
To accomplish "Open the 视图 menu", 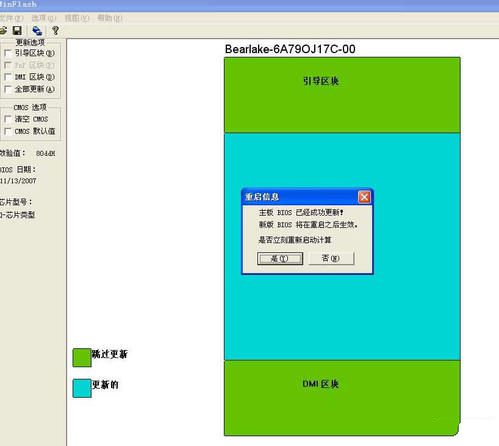I will pyautogui.click(x=77, y=18).
